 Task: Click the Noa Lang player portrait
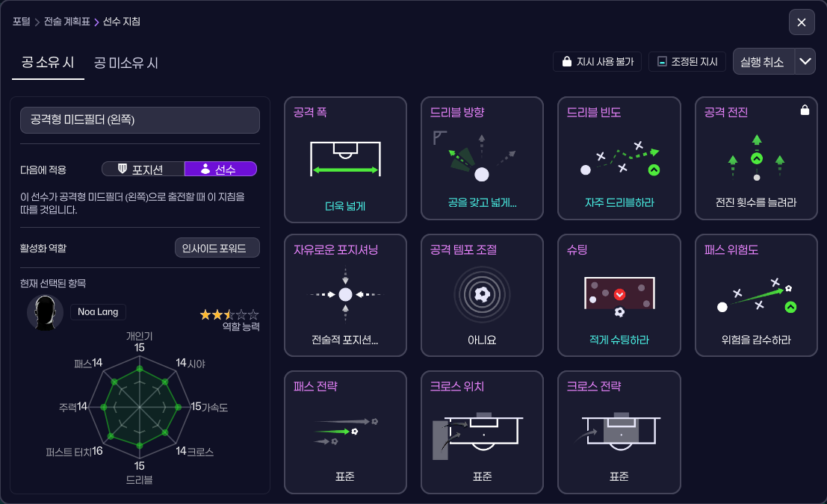click(x=45, y=311)
